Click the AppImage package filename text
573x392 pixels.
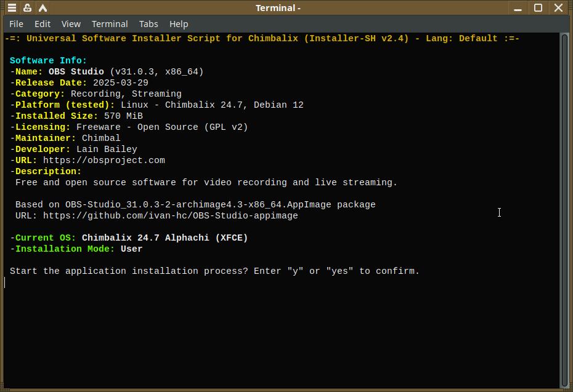click(x=220, y=205)
